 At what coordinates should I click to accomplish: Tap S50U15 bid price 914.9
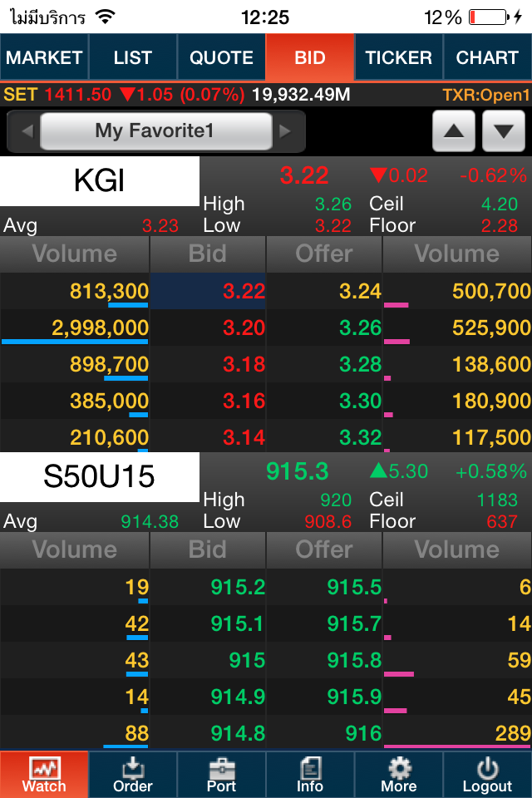238,697
